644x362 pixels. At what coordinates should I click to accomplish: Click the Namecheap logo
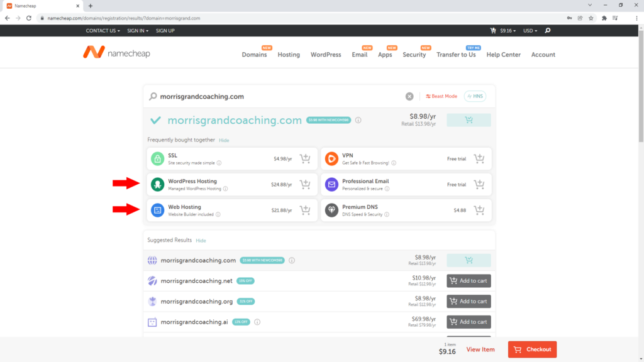click(x=116, y=53)
